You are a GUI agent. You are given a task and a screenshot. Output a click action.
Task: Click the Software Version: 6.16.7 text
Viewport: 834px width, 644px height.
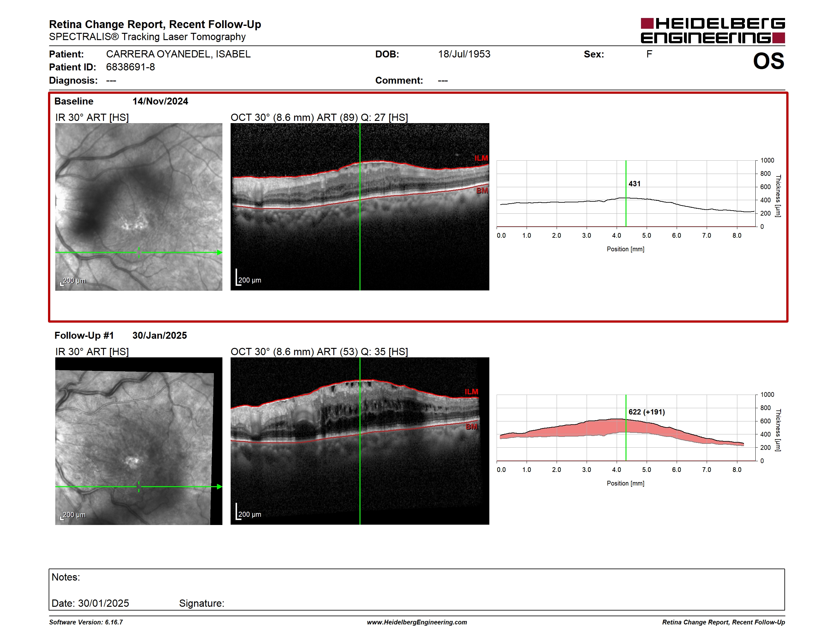tap(86, 622)
